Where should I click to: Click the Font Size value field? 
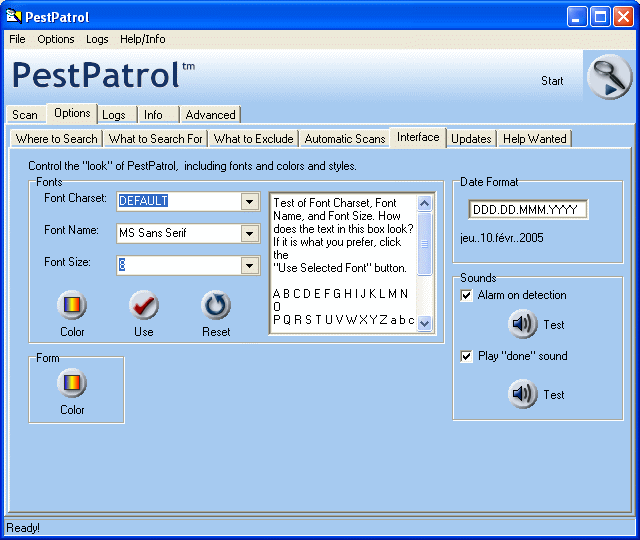pyautogui.click(x=179, y=266)
